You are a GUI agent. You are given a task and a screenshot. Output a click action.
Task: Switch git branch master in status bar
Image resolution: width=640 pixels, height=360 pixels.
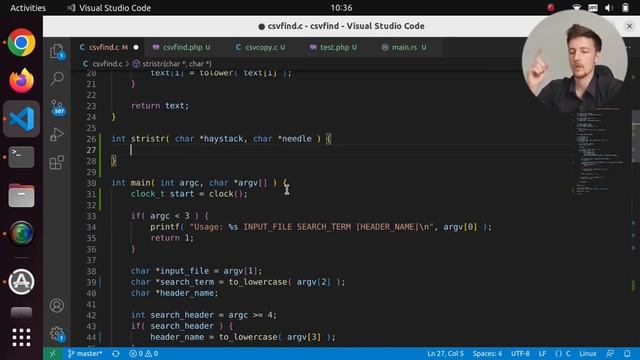[85, 353]
